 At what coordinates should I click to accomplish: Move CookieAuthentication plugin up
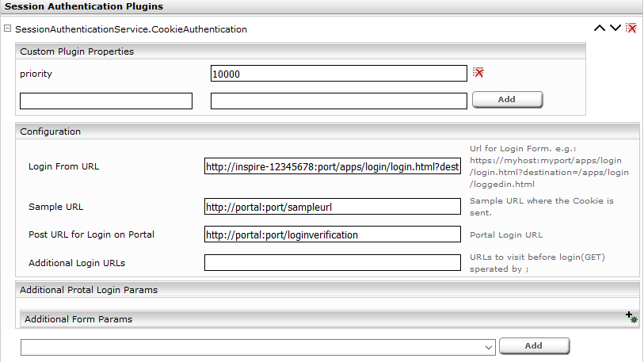[599, 29]
